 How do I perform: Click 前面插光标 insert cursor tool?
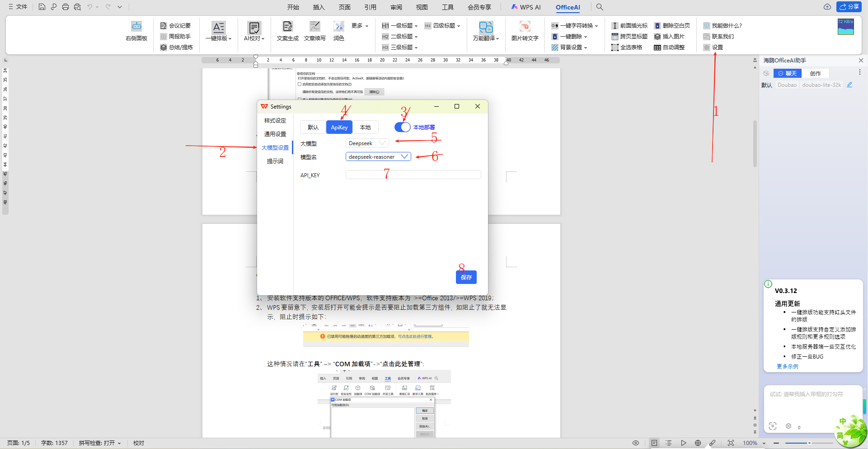click(x=629, y=26)
